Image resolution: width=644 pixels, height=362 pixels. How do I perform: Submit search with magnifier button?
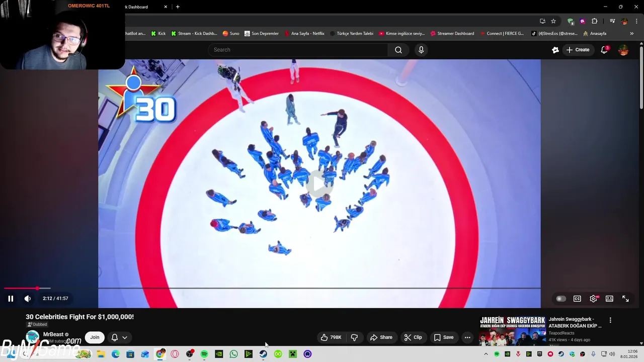(x=398, y=50)
